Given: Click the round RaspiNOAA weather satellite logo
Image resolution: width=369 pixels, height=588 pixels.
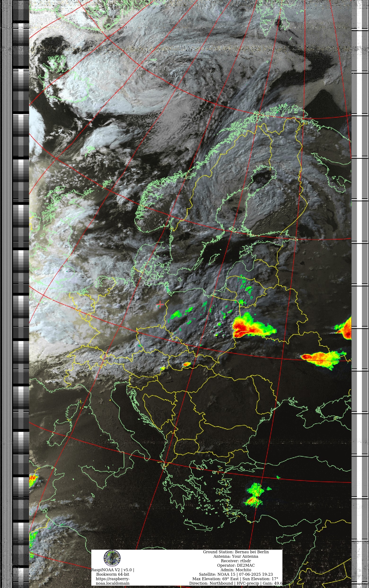Looking at the screenshot, I should (112, 558).
